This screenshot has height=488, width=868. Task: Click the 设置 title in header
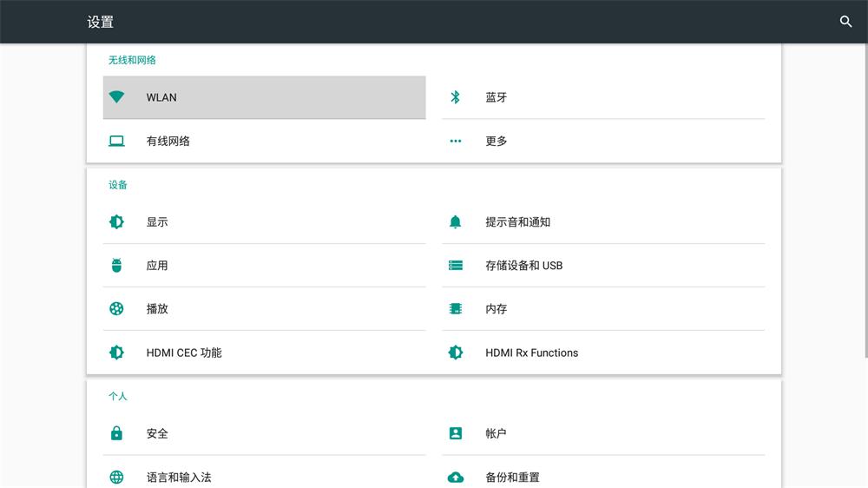coord(100,22)
